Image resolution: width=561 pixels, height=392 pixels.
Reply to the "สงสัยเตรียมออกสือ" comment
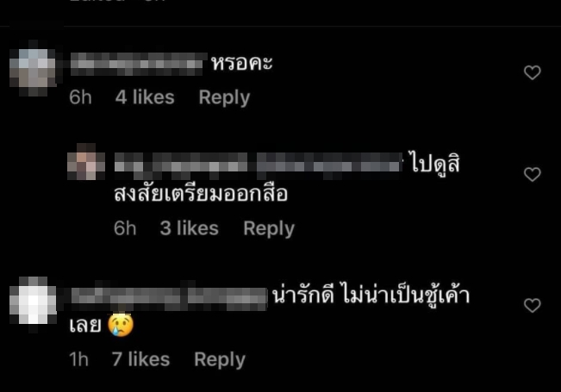[x=269, y=228]
